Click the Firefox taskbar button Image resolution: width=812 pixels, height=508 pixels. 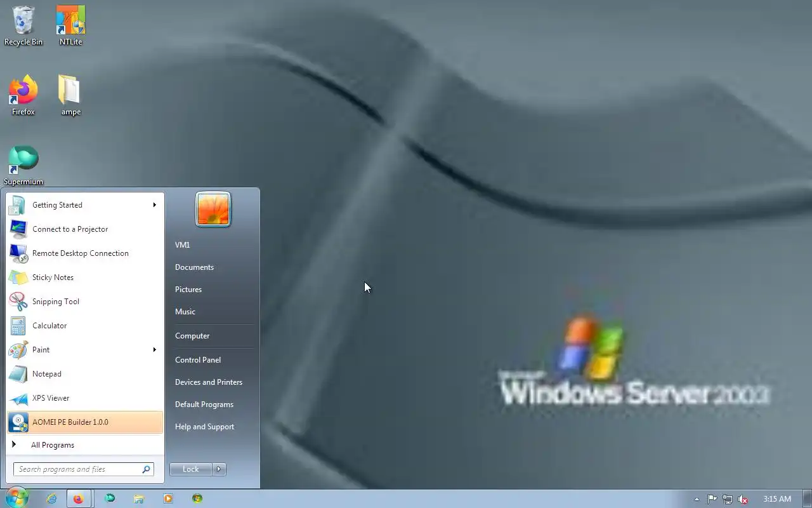(78, 498)
